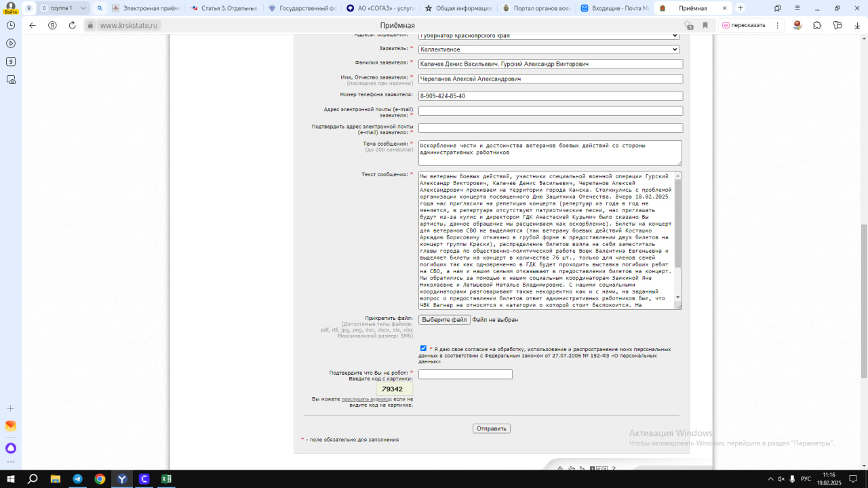Open the downloads arrow icon in the toolbar
Image resolution: width=868 pixels, height=488 pixels.
point(857,25)
